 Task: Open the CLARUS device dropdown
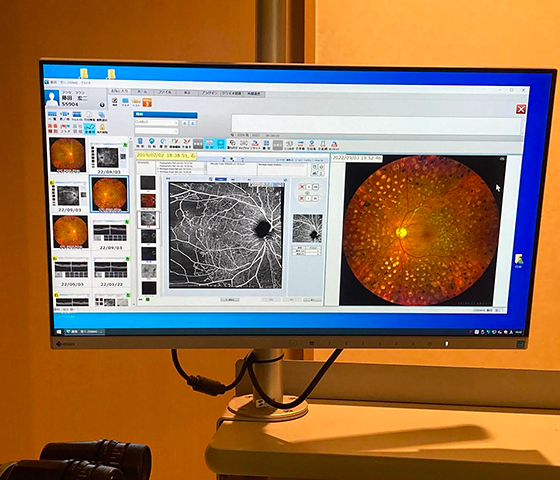coord(156,122)
